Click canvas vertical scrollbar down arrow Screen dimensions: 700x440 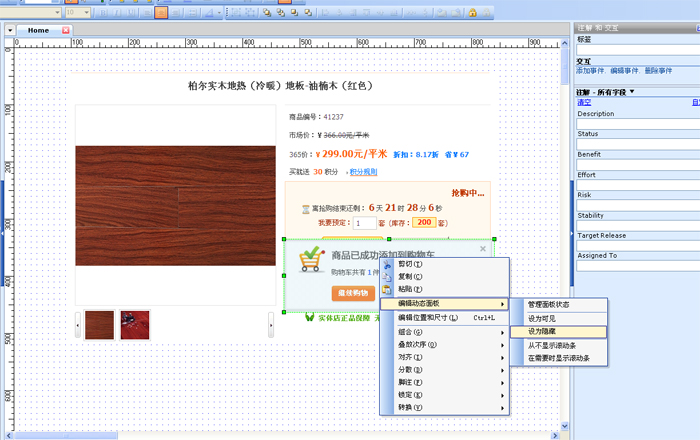565,426
